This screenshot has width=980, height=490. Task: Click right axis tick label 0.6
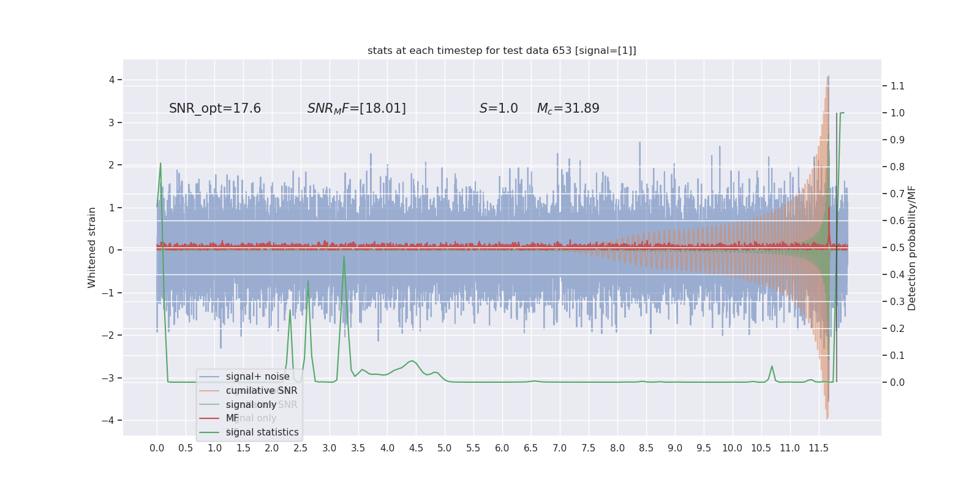897,221
